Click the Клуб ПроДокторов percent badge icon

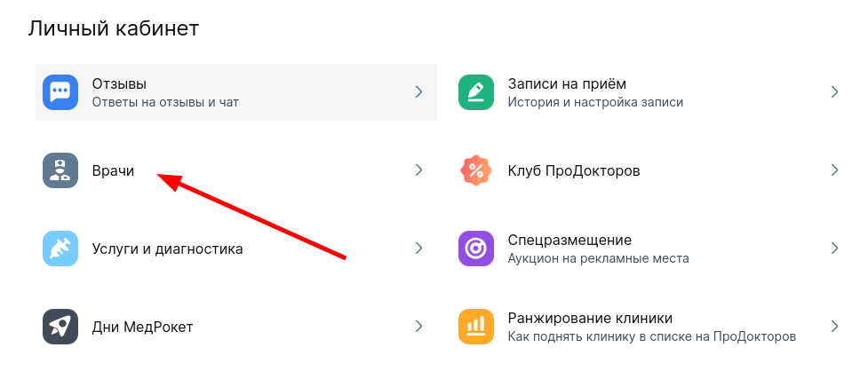coord(476,170)
